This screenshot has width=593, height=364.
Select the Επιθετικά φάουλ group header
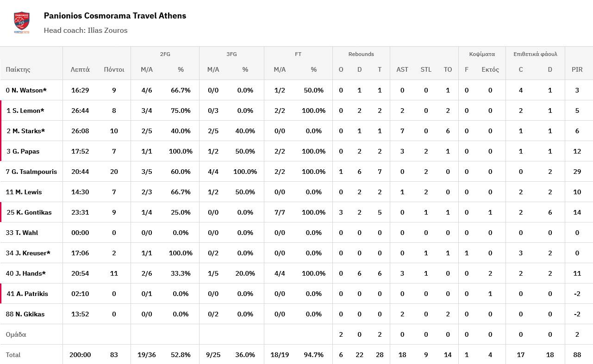(x=535, y=54)
